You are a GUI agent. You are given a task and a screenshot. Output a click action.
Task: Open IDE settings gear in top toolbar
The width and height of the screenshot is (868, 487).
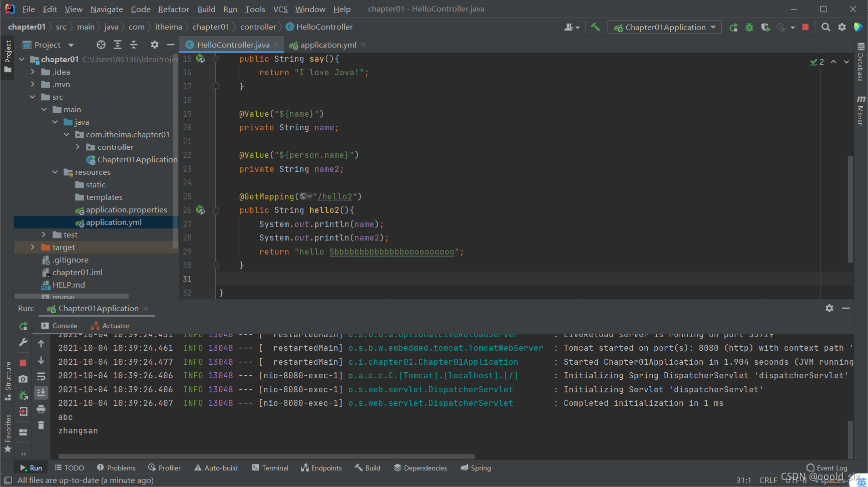(x=842, y=27)
